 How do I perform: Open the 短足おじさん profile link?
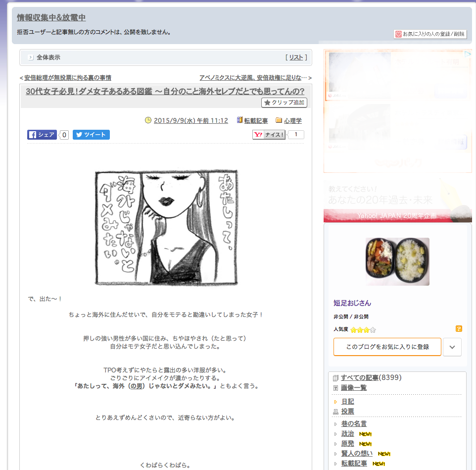click(x=352, y=303)
